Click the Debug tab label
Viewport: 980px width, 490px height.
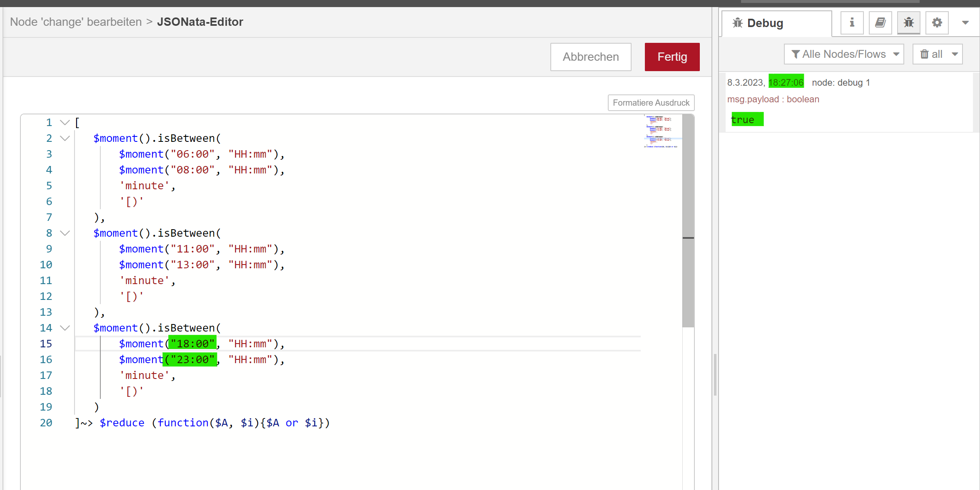(x=765, y=23)
